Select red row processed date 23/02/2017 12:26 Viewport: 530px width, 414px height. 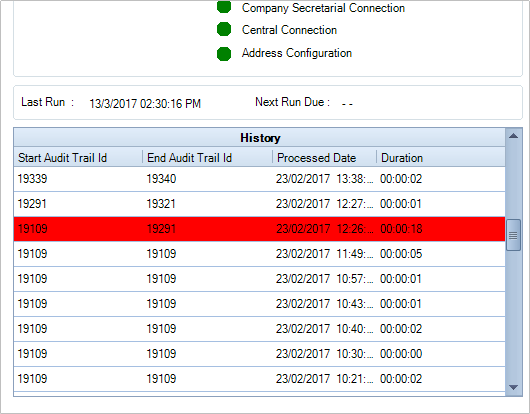click(324, 229)
